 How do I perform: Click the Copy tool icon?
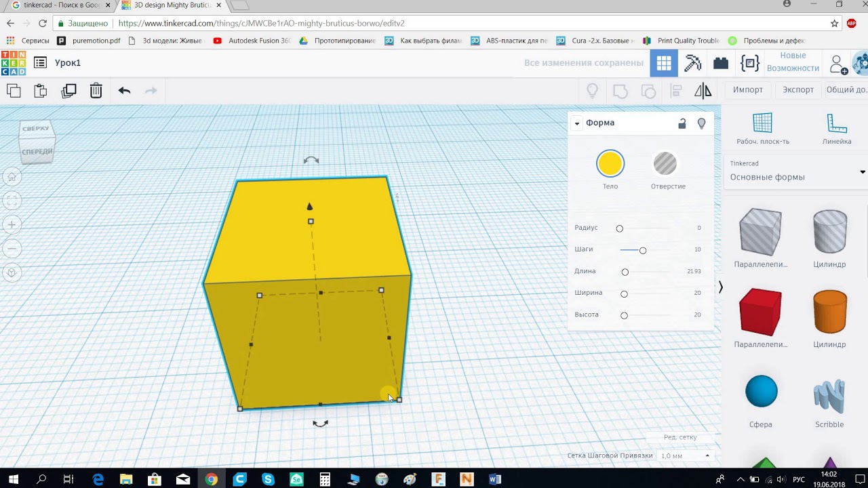pyautogui.click(x=14, y=90)
